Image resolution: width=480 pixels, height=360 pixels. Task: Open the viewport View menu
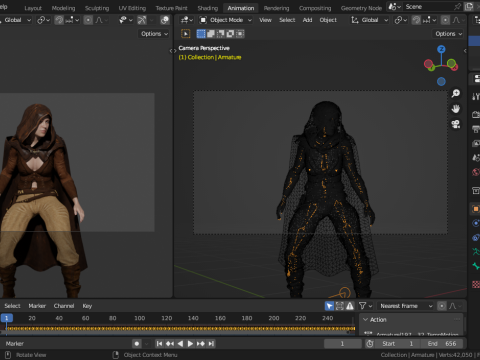[x=265, y=20]
